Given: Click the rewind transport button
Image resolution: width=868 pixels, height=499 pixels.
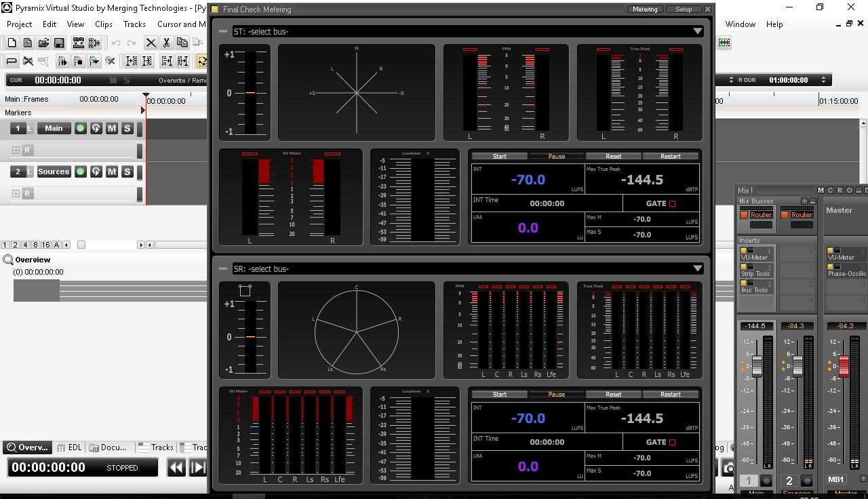Looking at the screenshot, I should [176, 467].
